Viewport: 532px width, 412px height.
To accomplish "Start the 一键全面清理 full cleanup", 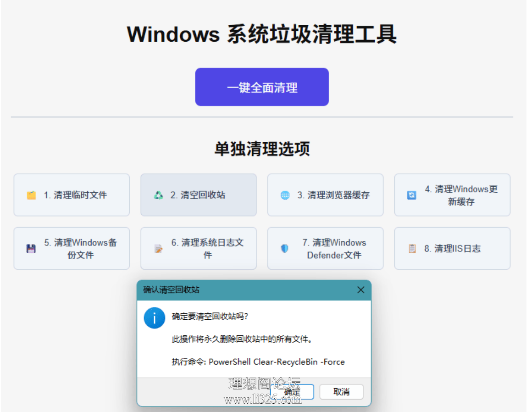I will click(262, 87).
